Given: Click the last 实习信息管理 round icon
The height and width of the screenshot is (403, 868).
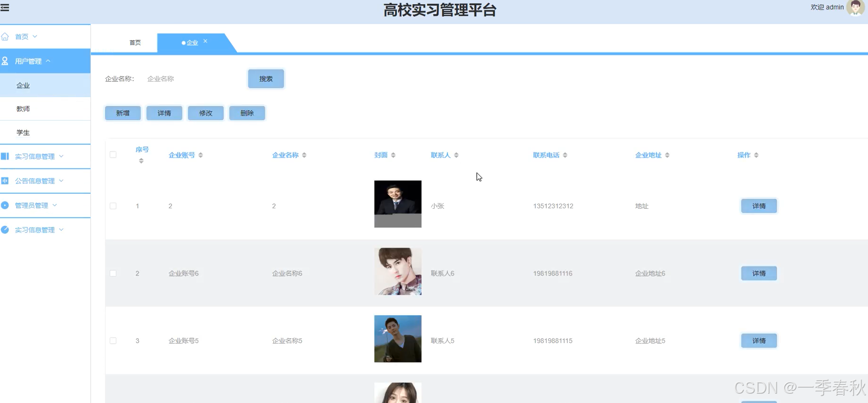Looking at the screenshot, I should tap(5, 229).
